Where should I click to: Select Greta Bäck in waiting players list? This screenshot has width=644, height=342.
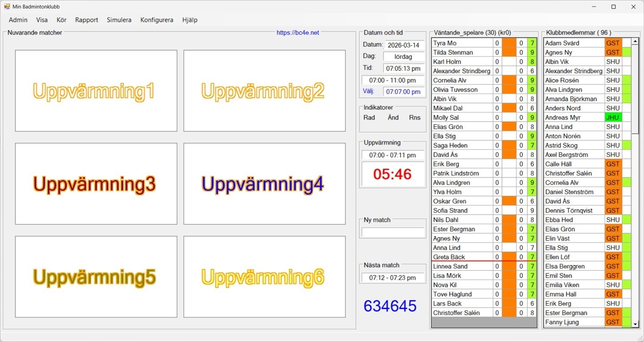(462, 257)
